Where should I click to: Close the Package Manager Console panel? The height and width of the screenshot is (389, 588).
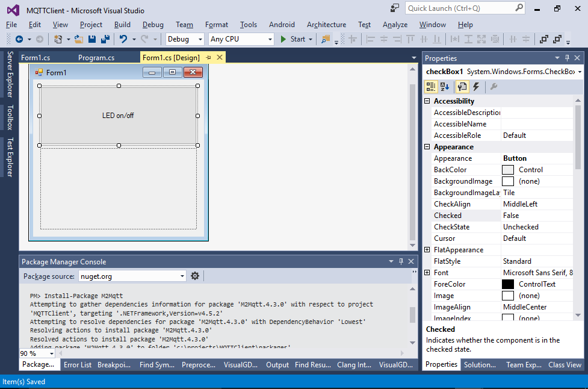[411, 261]
